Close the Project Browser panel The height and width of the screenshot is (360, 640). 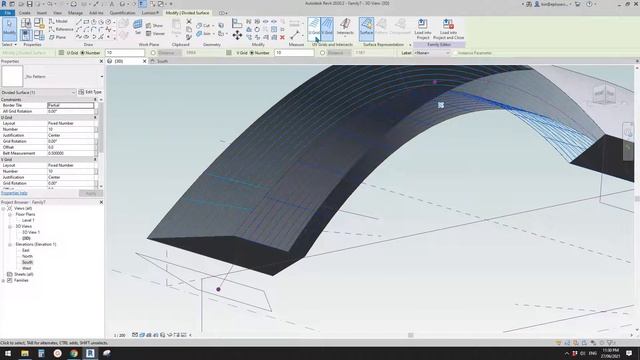pos(101,202)
